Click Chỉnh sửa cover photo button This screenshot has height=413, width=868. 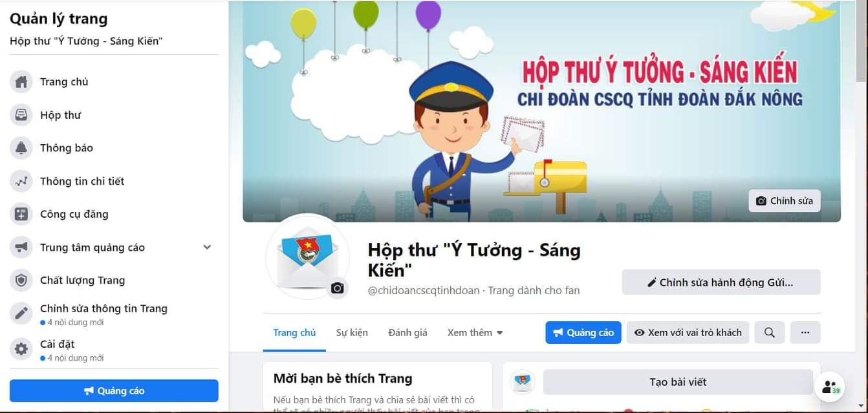click(784, 200)
